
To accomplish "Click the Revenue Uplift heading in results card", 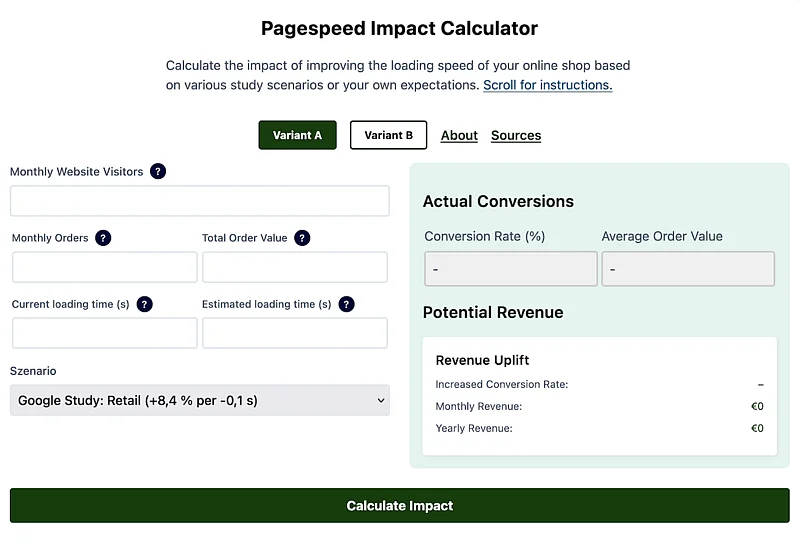I will 483,360.
